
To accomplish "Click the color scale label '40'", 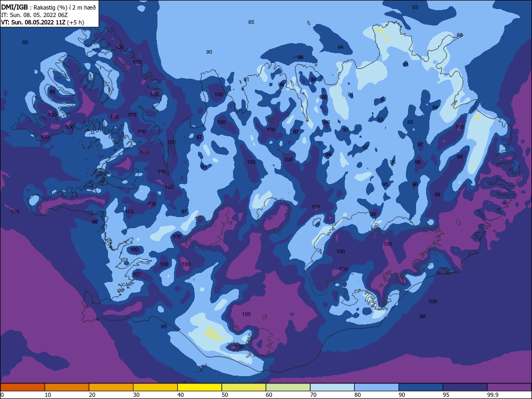I will (180, 395).
